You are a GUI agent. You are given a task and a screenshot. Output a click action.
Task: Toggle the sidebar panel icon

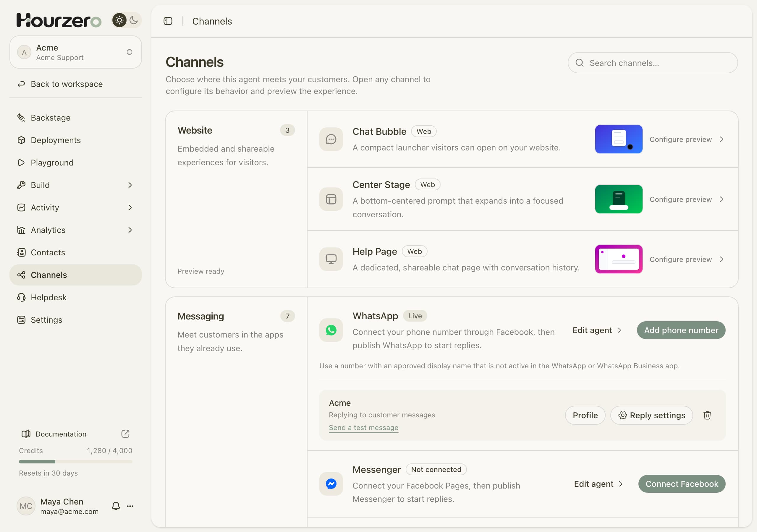(168, 21)
